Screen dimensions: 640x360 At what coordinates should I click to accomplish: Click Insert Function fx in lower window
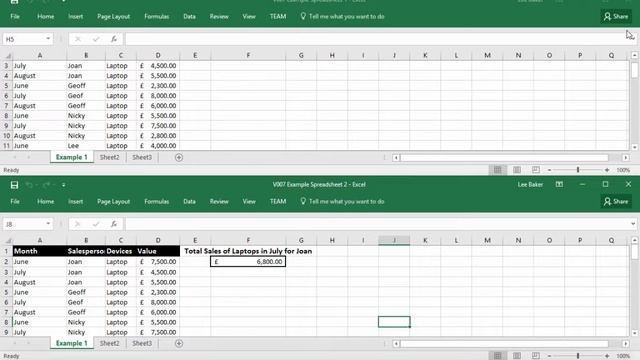[114, 224]
